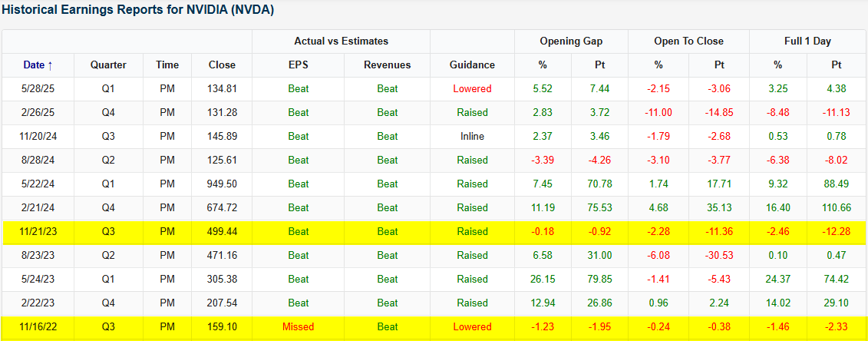Select the Guidance column header
The width and height of the screenshot is (868, 341).
(x=472, y=65)
